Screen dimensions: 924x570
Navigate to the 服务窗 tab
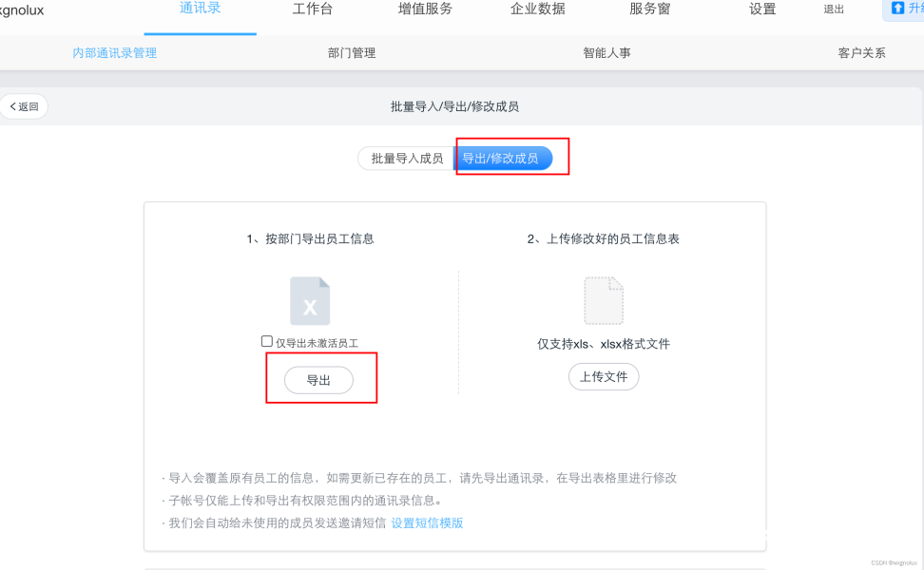click(652, 9)
